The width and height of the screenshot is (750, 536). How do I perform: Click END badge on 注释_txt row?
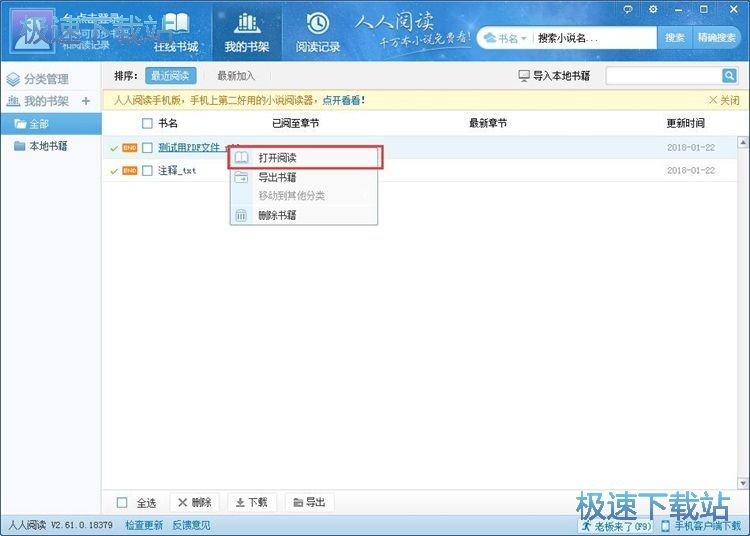click(x=130, y=171)
